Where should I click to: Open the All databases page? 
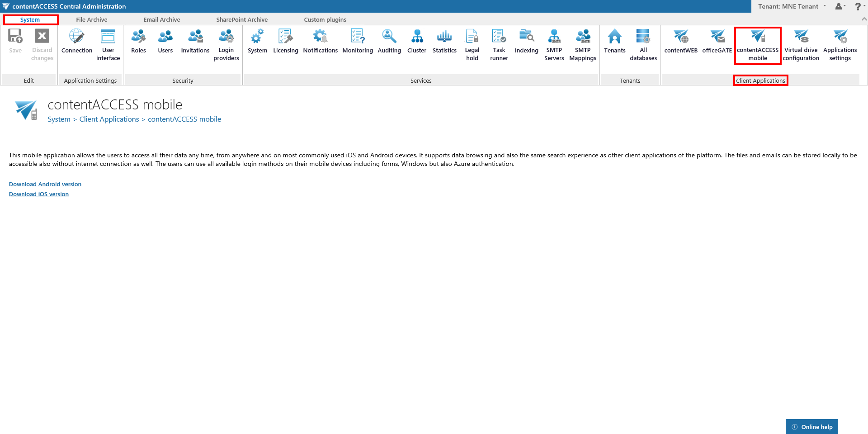643,45
